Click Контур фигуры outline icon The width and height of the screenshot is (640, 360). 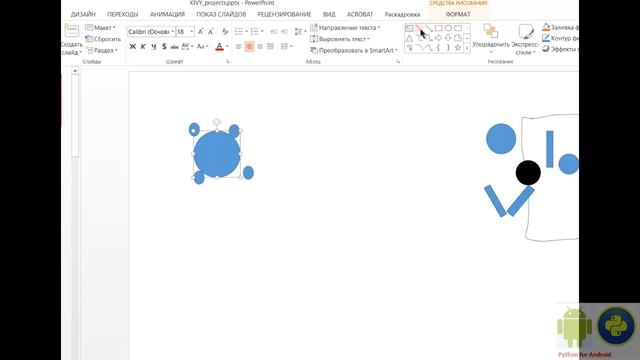pyautogui.click(x=546, y=38)
